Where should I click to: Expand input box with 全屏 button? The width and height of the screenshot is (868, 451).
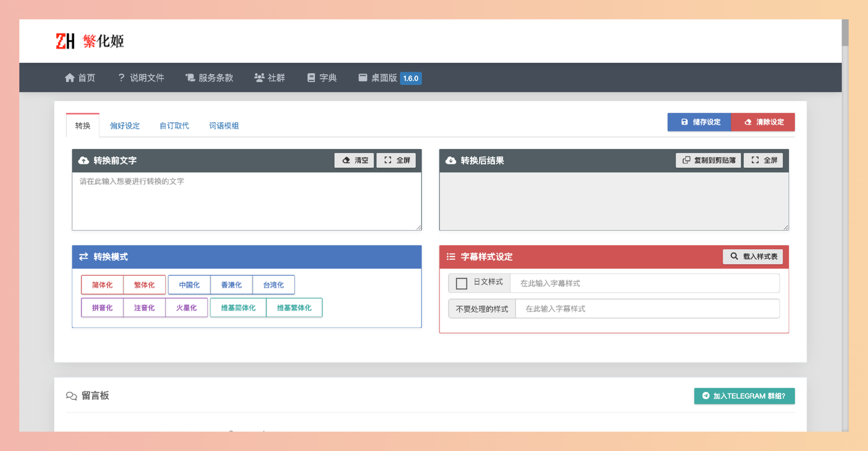pyautogui.click(x=397, y=160)
